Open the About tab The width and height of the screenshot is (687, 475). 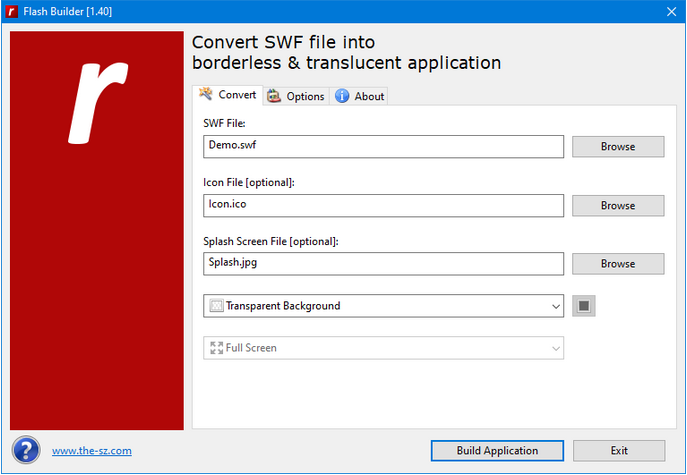point(360,96)
